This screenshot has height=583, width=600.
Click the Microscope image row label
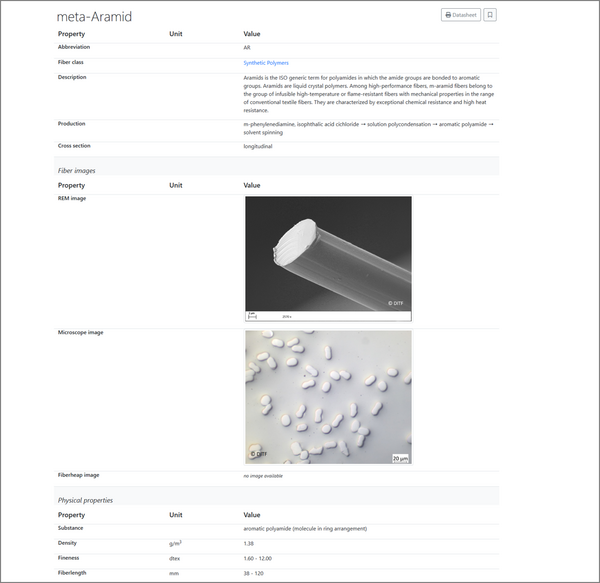(80, 332)
